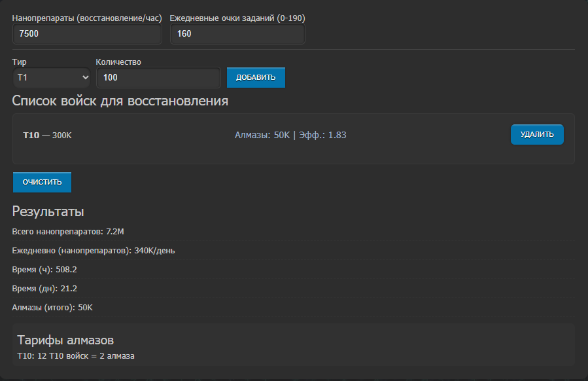Image resolution: width=588 pixels, height=381 pixels.
Task: Click the Нанопрепараты (восстановление/час) label
Action: pos(86,18)
